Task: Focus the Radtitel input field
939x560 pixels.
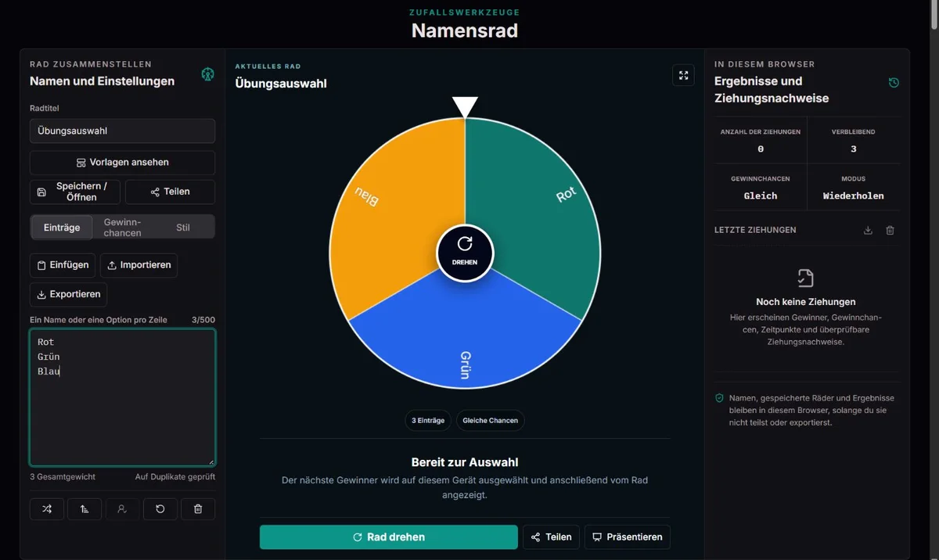Action: point(122,131)
